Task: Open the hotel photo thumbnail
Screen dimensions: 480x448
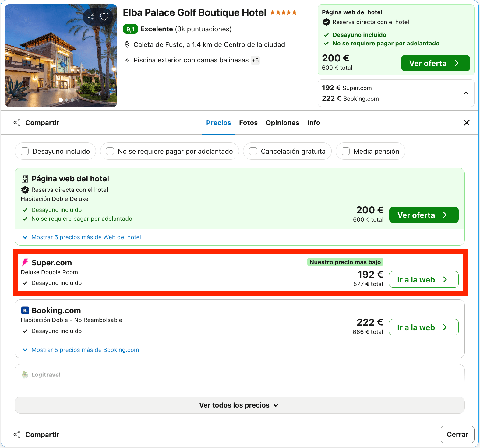Action: (x=61, y=55)
